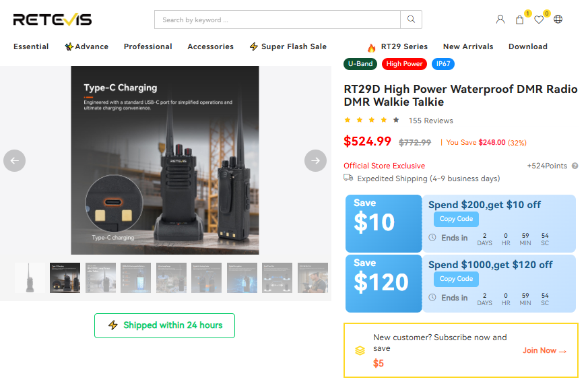Select the first white-background radio thumbnail
Viewport: 588px width, 386px height.
tap(30, 278)
